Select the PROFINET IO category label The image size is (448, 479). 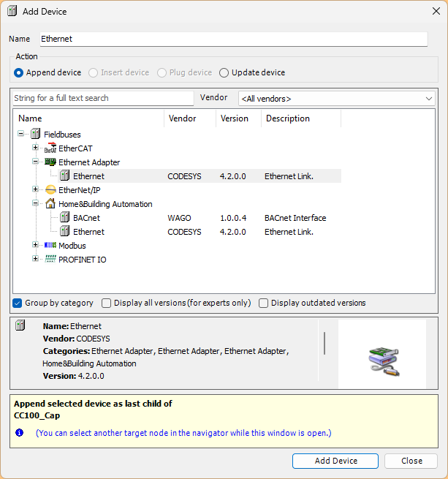(x=83, y=260)
